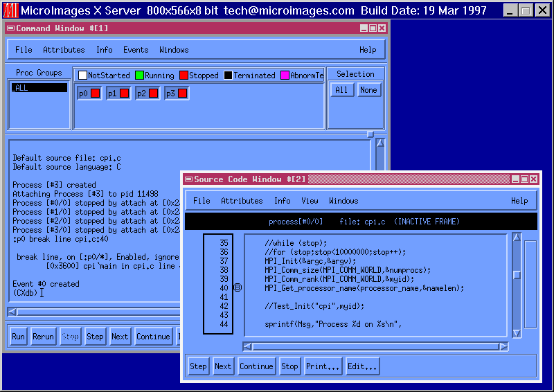The width and height of the screenshot is (554, 392).
Task: Click the command output scroll up arrow
Action: (379, 143)
